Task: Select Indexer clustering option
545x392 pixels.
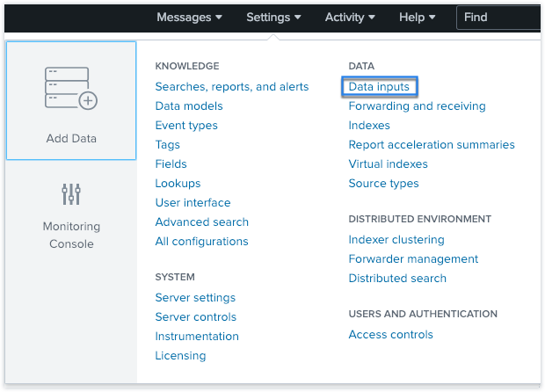Action: [x=396, y=240]
